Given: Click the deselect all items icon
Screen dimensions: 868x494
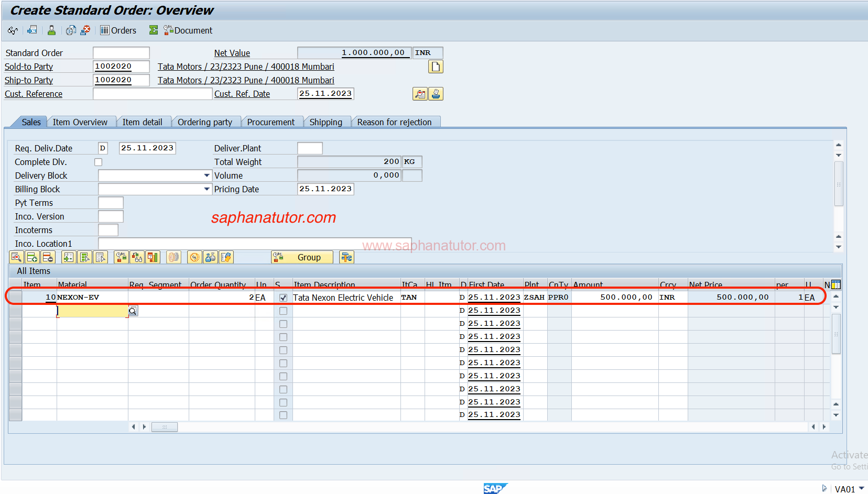Looking at the screenshot, I should pos(101,257).
